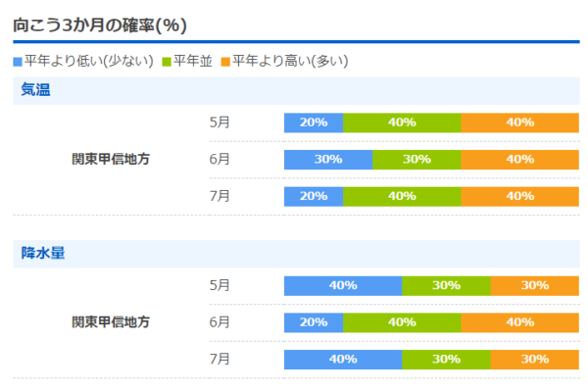The image size is (588, 390).
Task: Click the temperature May orange 40% bar
Action: click(520, 122)
